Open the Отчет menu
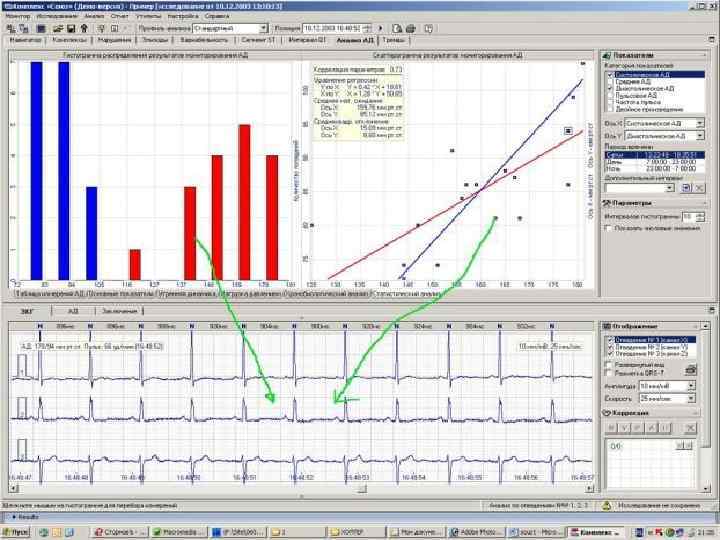Image resolution: width=720 pixels, height=540 pixels. tap(119, 17)
